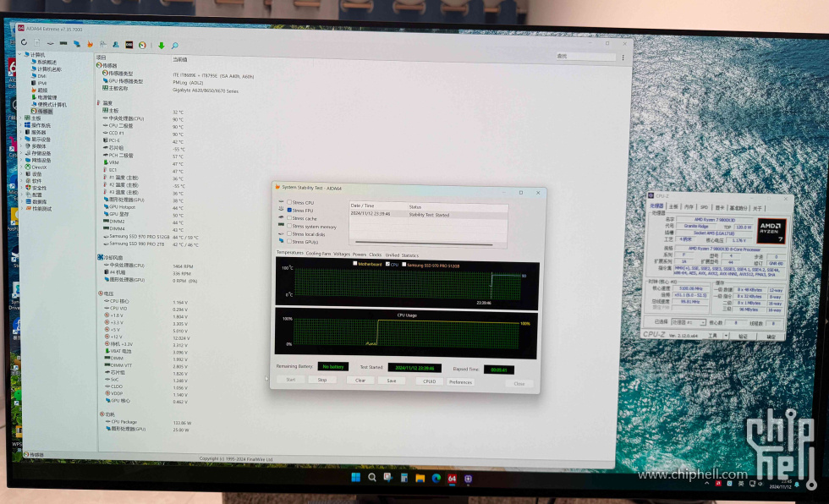Expand the 服务器 tree node
This screenshot has width=829, height=504.
point(21,132)
